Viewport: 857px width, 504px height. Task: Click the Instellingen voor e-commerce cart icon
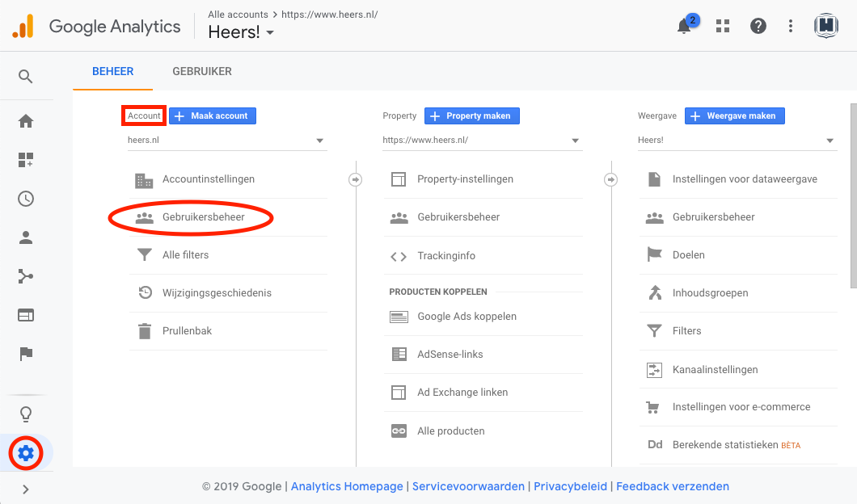pos(652,407)
